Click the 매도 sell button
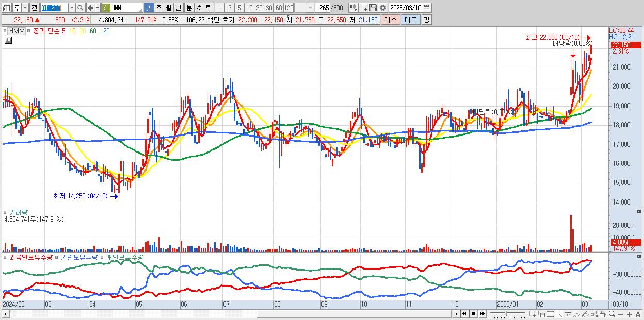 coord(410,20)
